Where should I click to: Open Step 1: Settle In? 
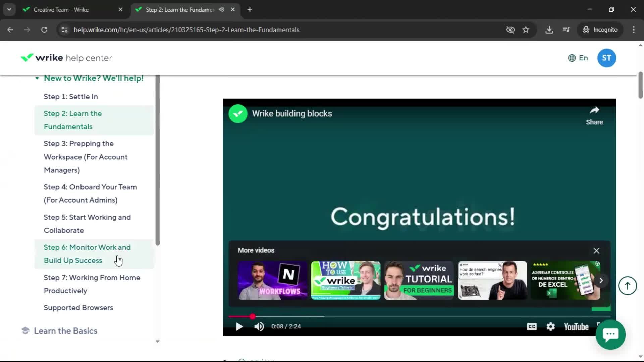(x=71, y=97)
